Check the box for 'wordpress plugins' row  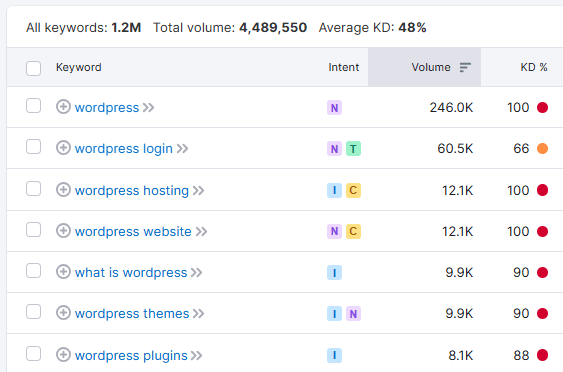[33, 353]
